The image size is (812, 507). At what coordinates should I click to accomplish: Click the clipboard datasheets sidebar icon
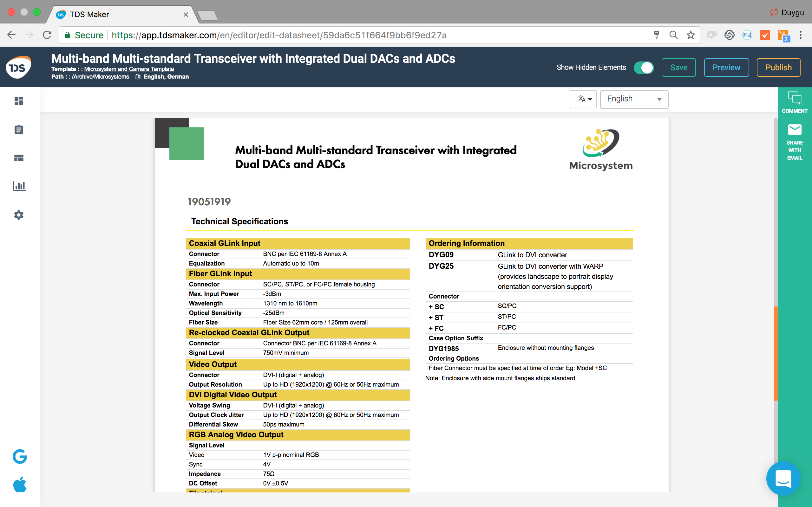[19, 130]
